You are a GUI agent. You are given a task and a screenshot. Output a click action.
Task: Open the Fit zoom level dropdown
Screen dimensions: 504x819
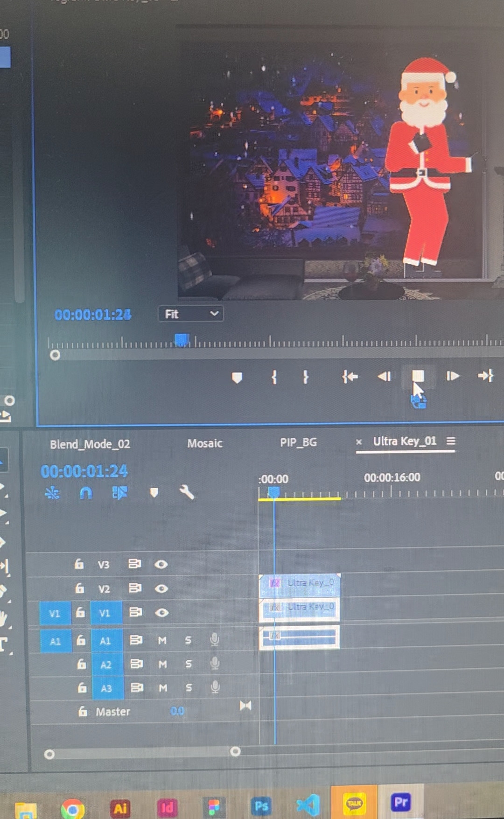coord(191,314)
